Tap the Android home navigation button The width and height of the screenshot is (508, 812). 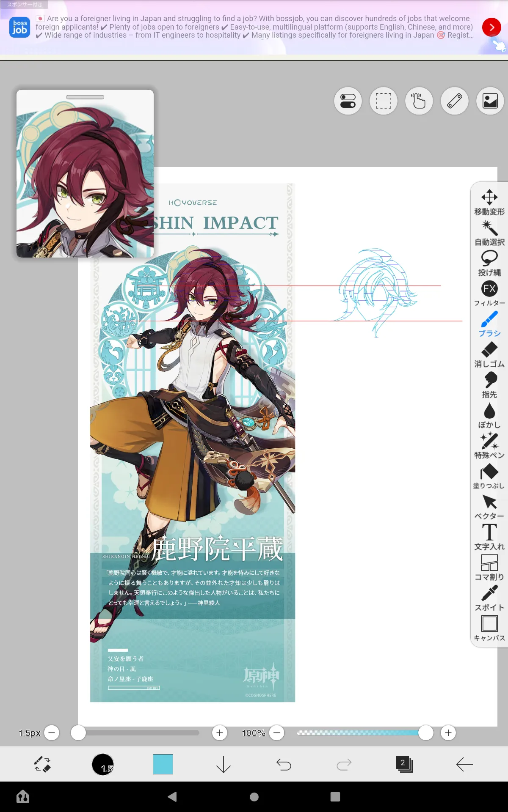click(x=254, y=797)
